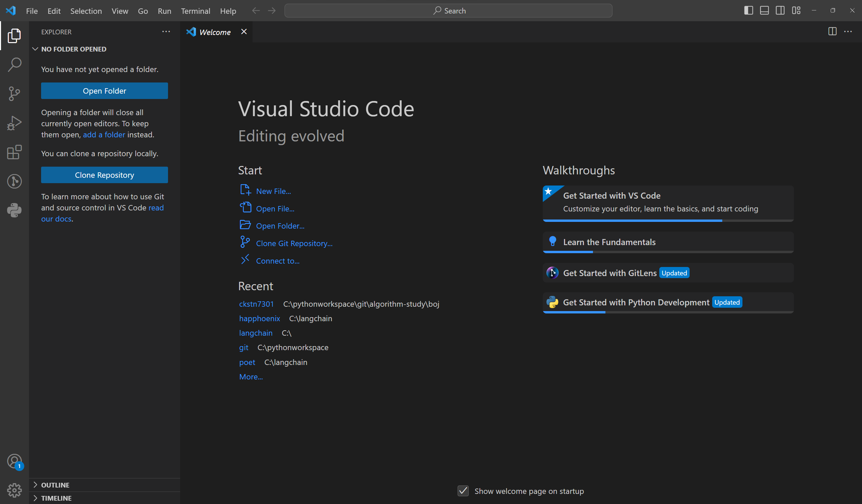Viewport: 862px width, 504px height.
Task: Uncheck Show welcome page on startup
Action: click(x=463, y=491)
